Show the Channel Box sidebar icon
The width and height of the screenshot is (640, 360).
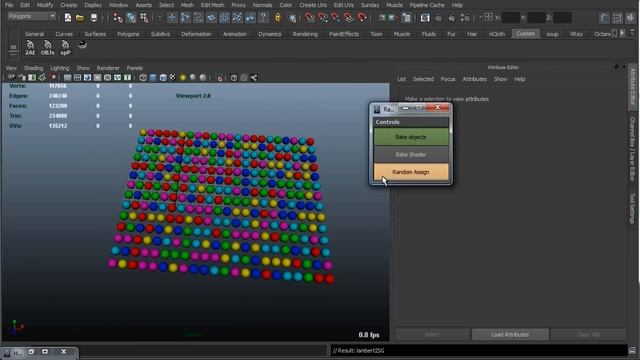[x=631, y=18]
